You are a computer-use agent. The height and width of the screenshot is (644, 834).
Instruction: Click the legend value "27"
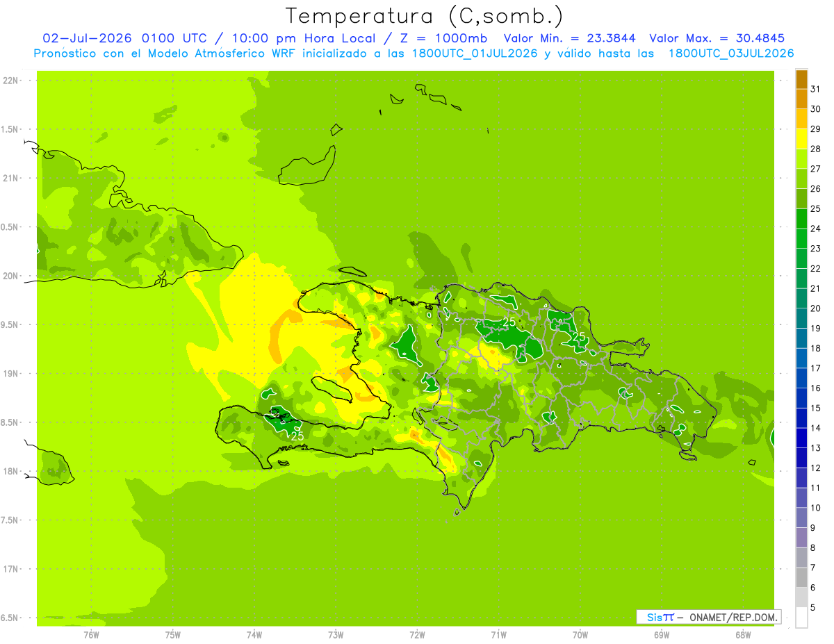click(x=815, y=168)
